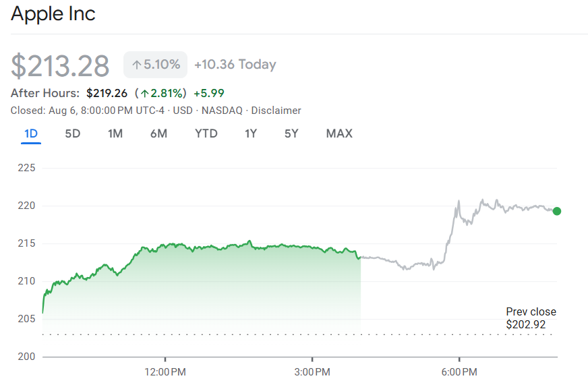This screenshot has width=588, height=391.
Task: Click the 12:00PM time axis marker
Action: pos(165,372)
